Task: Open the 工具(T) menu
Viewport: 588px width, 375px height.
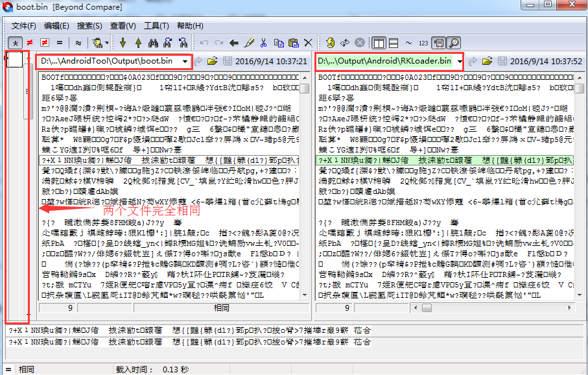Action: [x=156, y=26]
